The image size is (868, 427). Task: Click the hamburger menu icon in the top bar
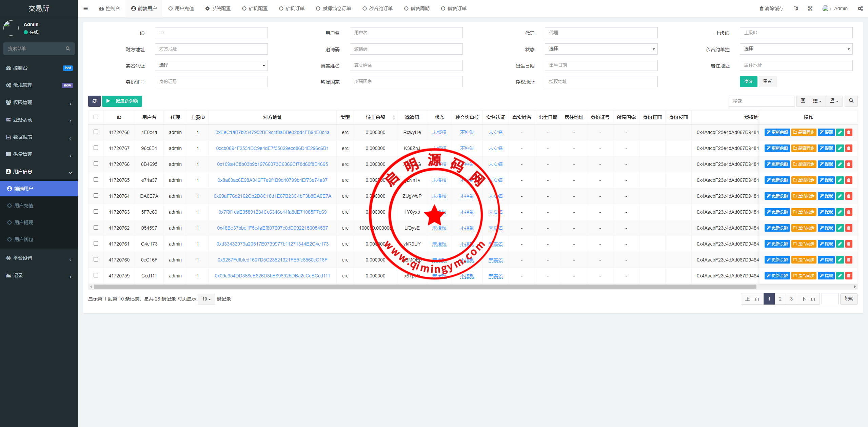[x=85, y=8]
